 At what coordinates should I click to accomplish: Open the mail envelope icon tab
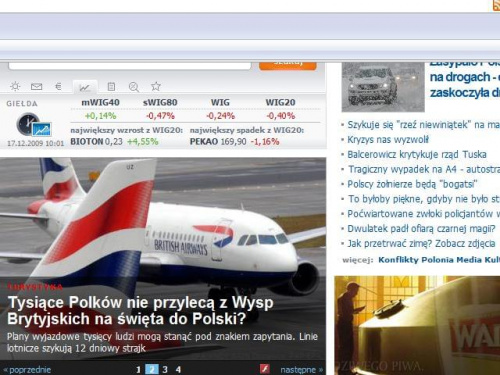click(x=36, y=87)
